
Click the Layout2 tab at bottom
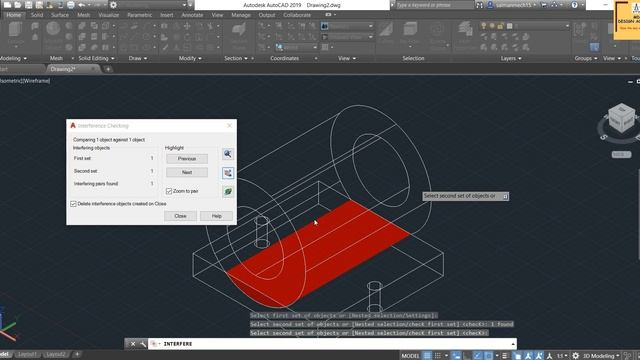pyautogui.click(x=56, y=354)
